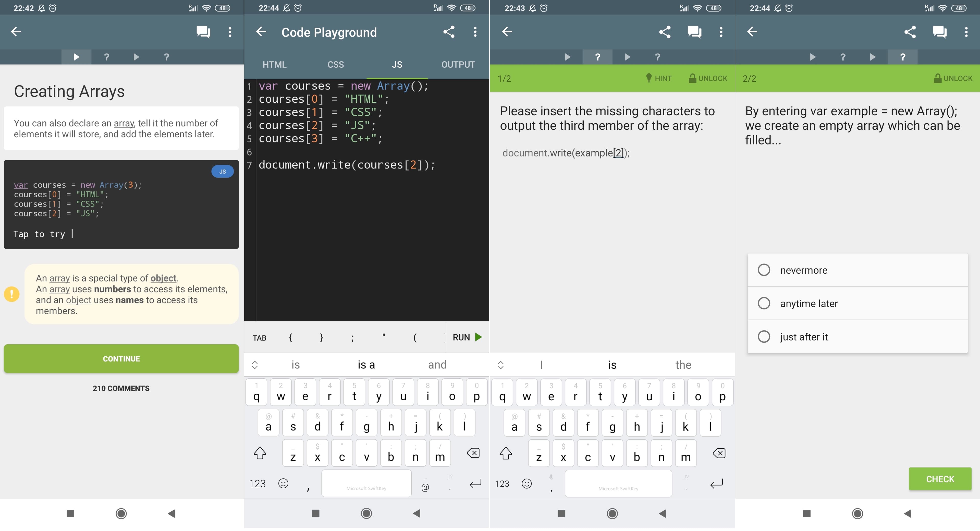Image resolution: width=980 pixels, height=531 pixels.
Task: Expand keyboard suggestions beside the 'is' prediction
Action: (x=255, y=365)
